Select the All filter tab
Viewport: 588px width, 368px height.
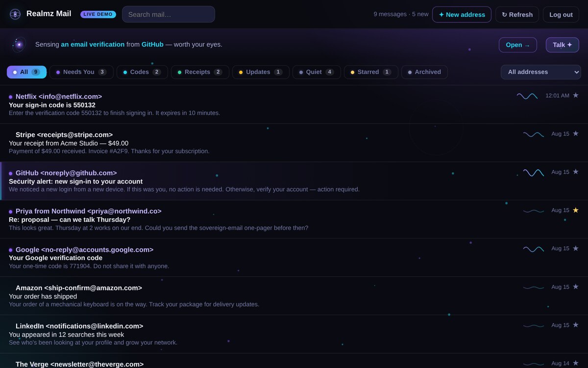click(x=26, y=72)
